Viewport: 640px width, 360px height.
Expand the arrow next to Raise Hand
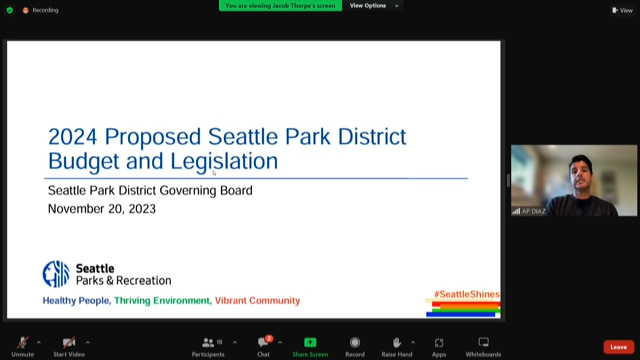pyautogui.click(x=413, y=342)
